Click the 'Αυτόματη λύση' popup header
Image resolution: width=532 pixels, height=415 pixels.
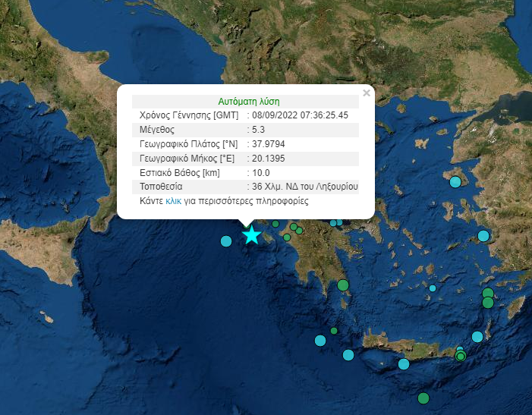249,101
